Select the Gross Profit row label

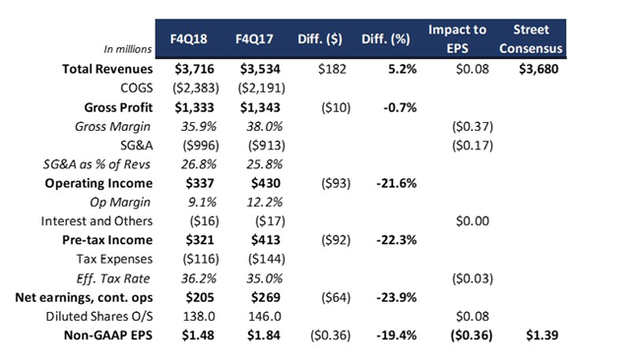118,107
